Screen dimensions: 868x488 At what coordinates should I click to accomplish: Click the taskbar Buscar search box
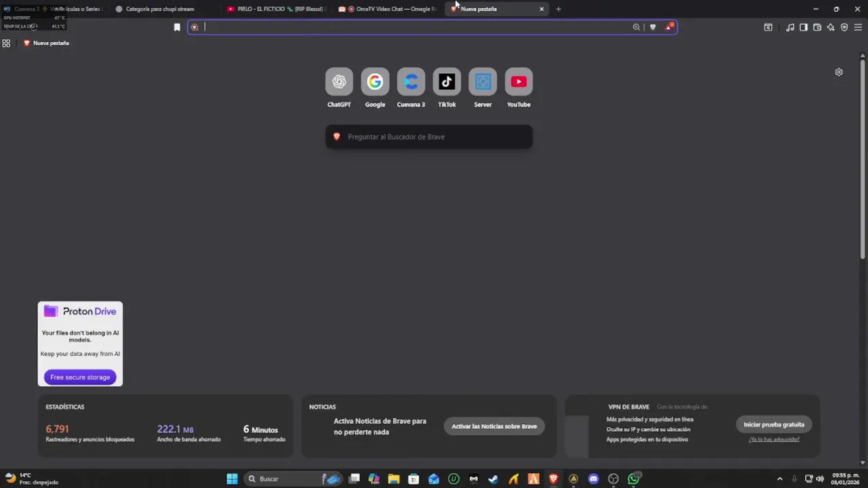coord(292,479)
